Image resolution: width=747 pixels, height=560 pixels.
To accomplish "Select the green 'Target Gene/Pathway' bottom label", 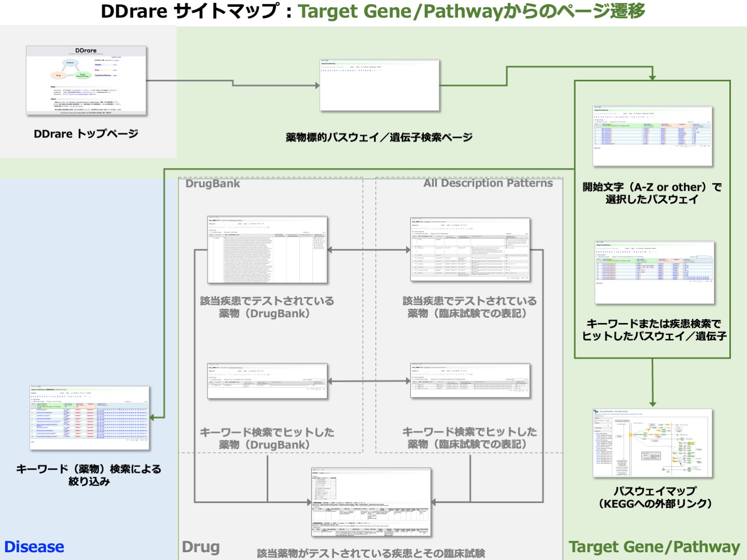I will click(x=654, y=547).
